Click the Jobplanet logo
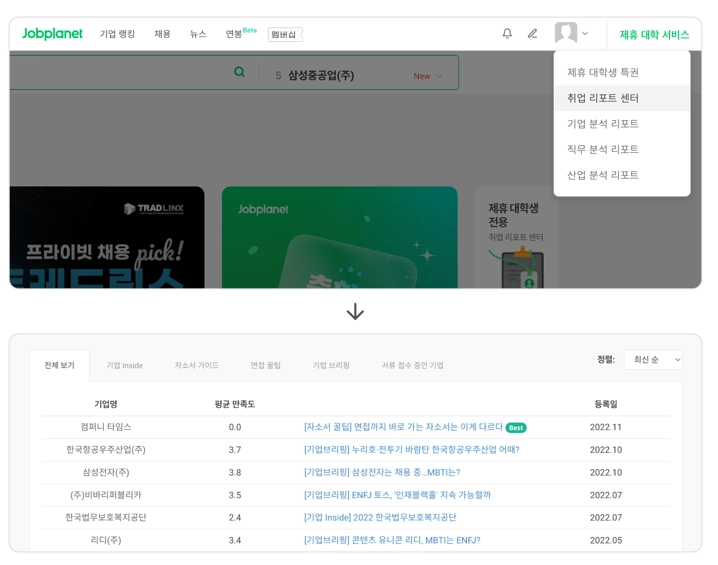Viewport: 718px width, 565px height. click(52, 33)
